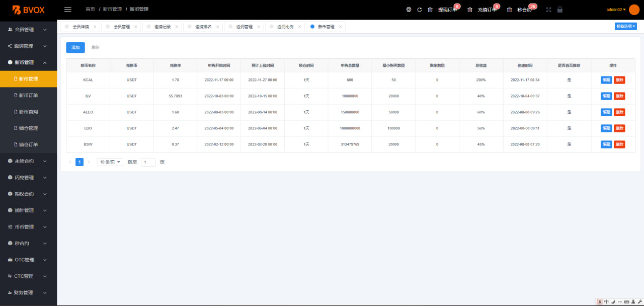Expand 插针管理 sidebar menu
This screenshot has width=644, height=306.
click(28, 210)
